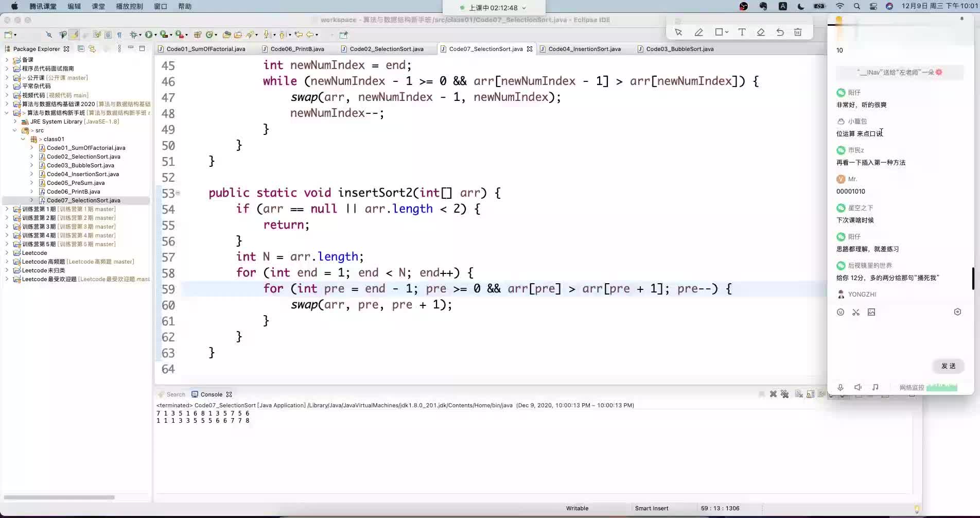Open 播放控制 menu in menu bar
Image resolution: width=980 pixels, height=518 pixels.
coord(129,6)
